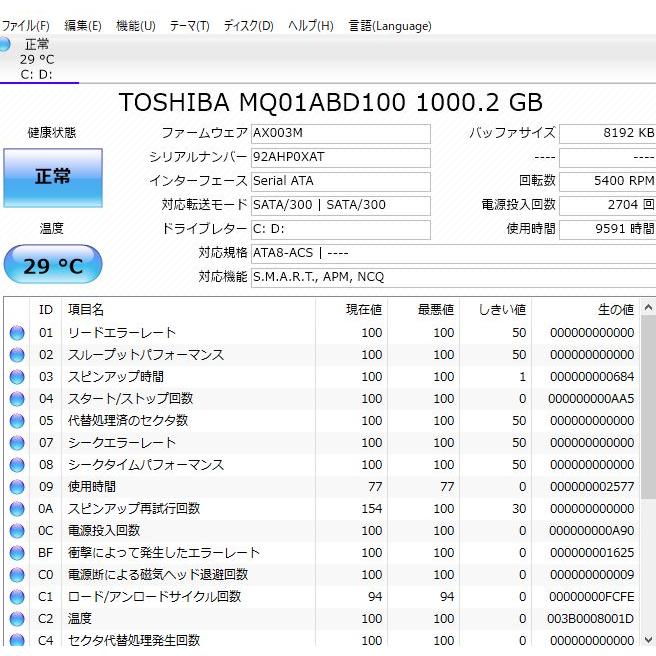Click current value 154 in row 0A
The height and width of the screenshot is (656, 656).
tap(372, 509)
